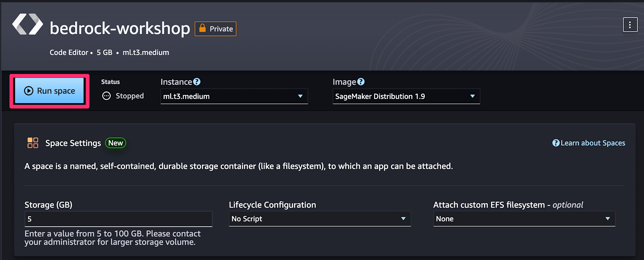Click the Code Editor label in header
Viewport: 644px width, 260px height.
click(x=69, y=53)
